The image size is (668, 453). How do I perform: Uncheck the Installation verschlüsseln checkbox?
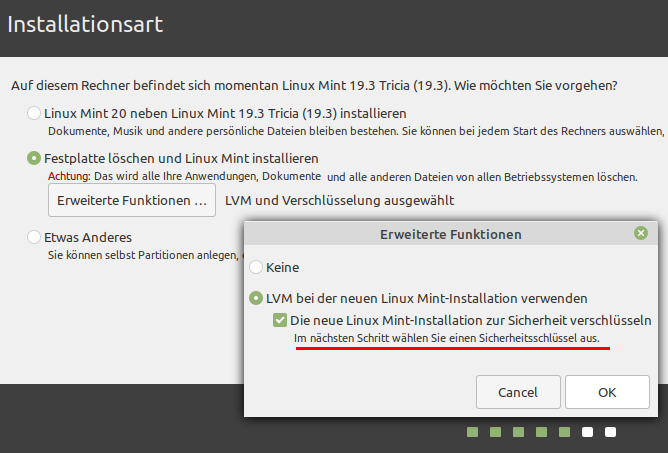tap(279, 320)
